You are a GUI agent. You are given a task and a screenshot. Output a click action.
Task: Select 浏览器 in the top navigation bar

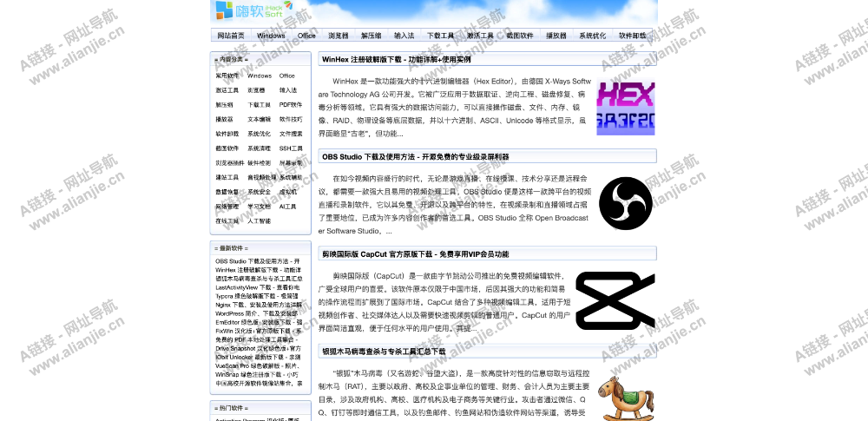(x=339, y=36)
